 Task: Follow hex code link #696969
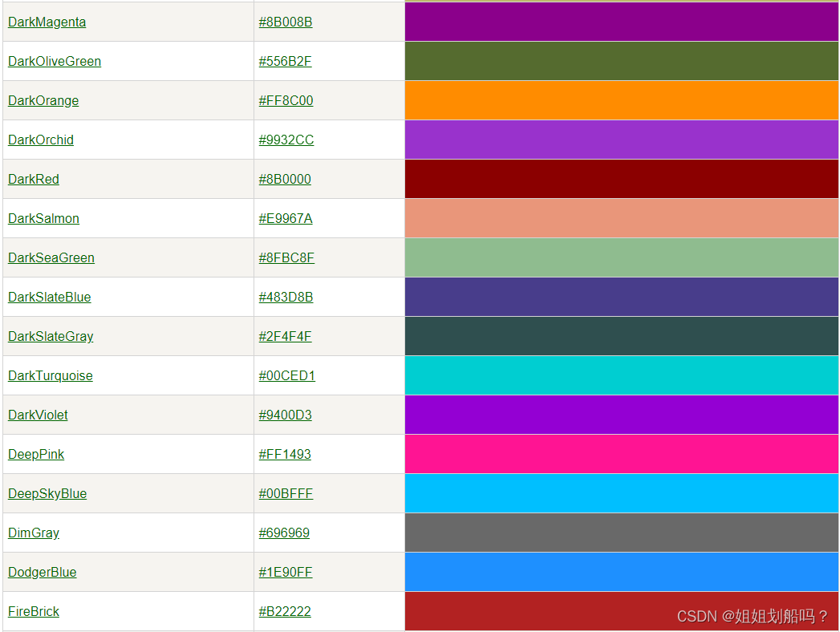click(x=284, y=533)
